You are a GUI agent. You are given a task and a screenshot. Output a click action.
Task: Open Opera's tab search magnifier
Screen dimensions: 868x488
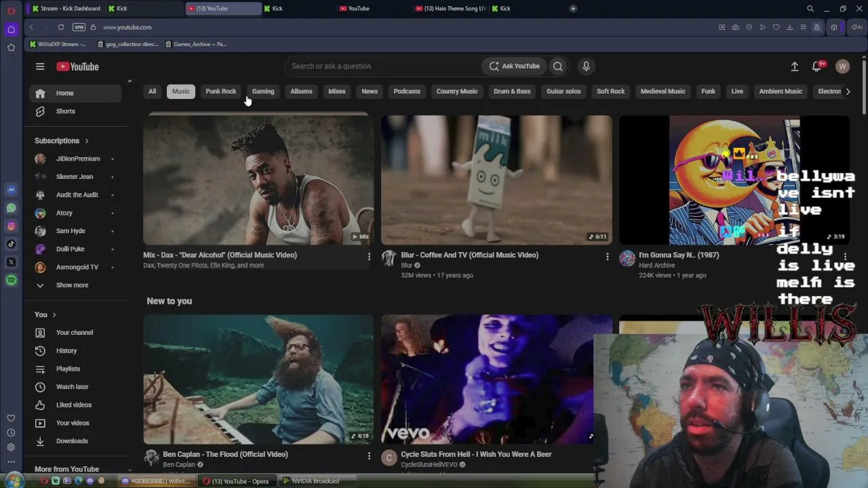[810, 9]
